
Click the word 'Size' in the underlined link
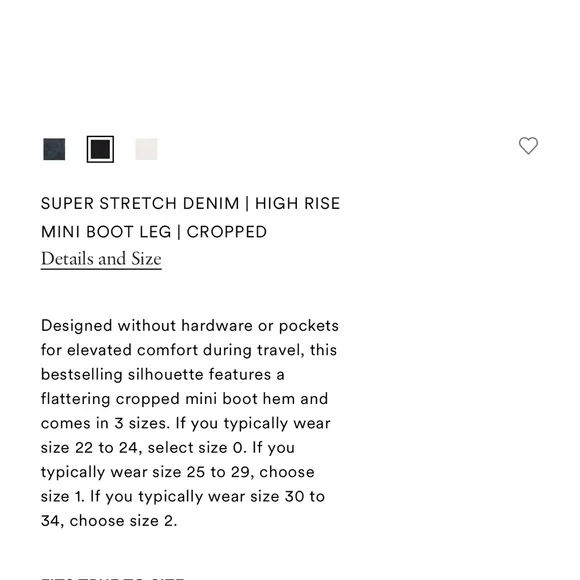(x=146, y=259)
